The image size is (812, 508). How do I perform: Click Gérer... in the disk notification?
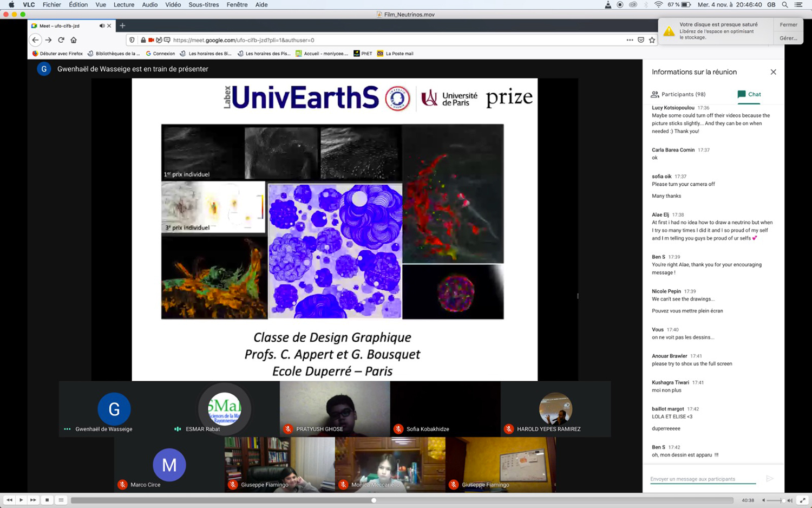tap(788, 38)
